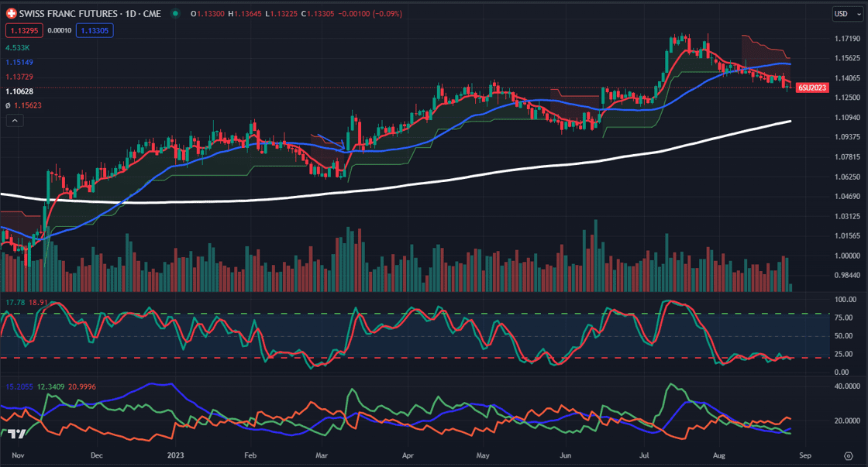The image size is (868, 467).
Task: Select the spread value 0.00010
Action: (59, 30)
